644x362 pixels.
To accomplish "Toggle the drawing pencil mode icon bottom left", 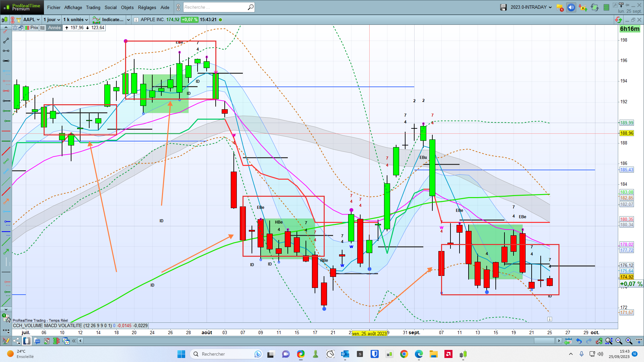I will 6,341.
